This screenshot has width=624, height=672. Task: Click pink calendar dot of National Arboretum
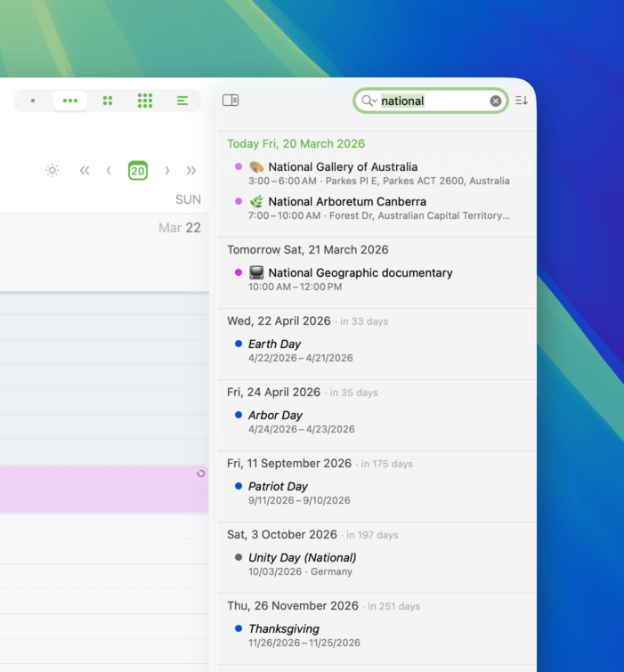(x=239, y=201)
